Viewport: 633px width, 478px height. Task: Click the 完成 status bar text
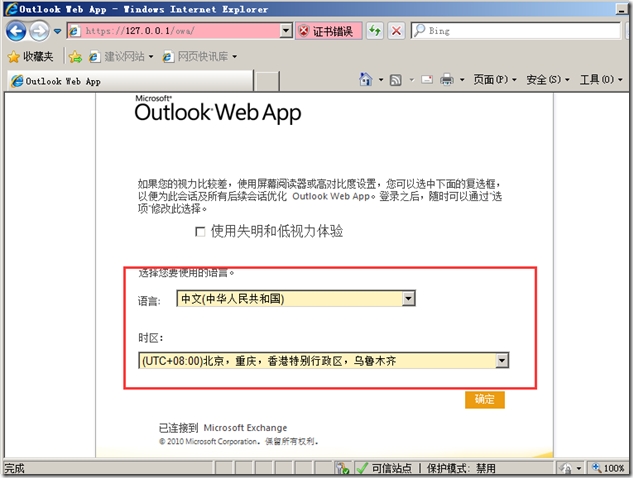coord(15,468)
